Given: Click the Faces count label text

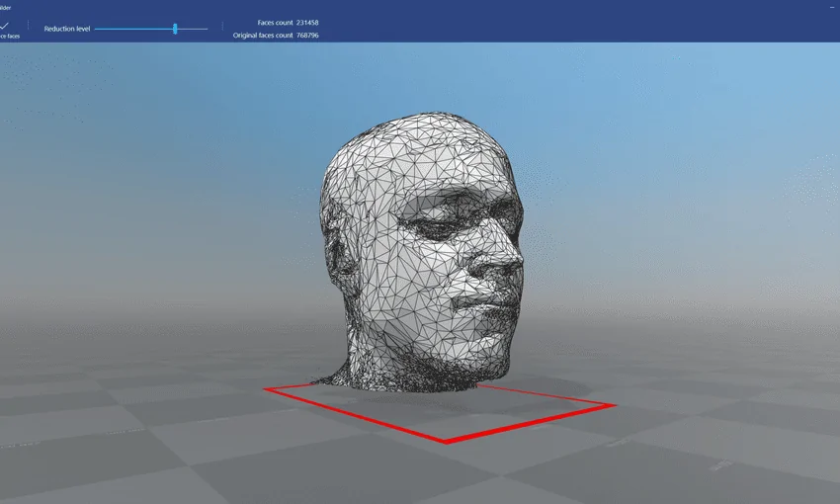Looking at the screenshot, I should [267, 22].
